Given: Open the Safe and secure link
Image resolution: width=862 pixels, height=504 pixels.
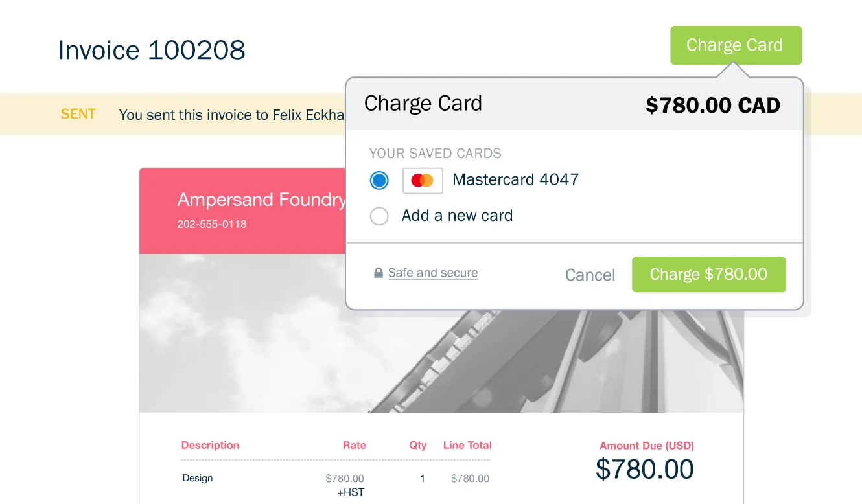Looking at the screenshot, I should (x=433, y=273).
